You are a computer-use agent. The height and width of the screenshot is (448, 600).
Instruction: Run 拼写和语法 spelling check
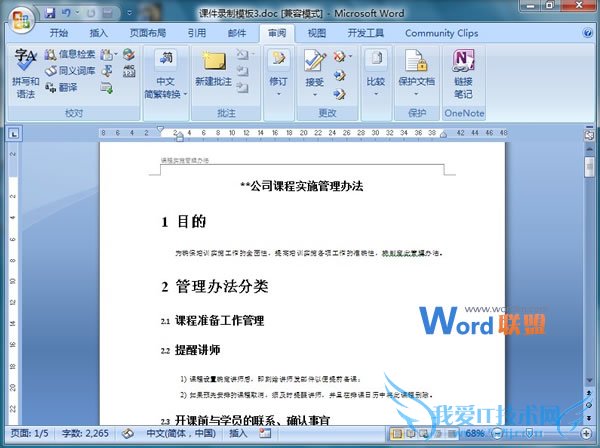pos(26,73)
